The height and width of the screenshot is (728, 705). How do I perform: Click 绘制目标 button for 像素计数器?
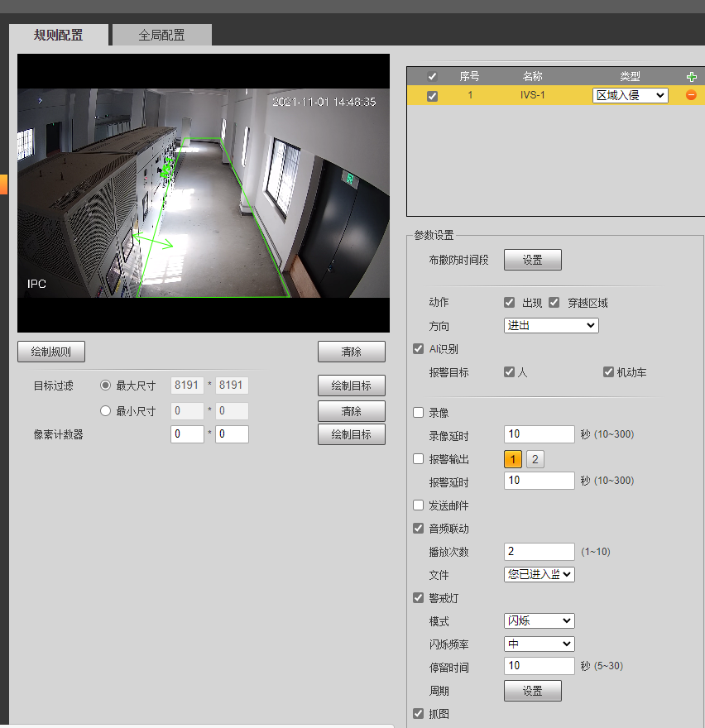point(351,434)
